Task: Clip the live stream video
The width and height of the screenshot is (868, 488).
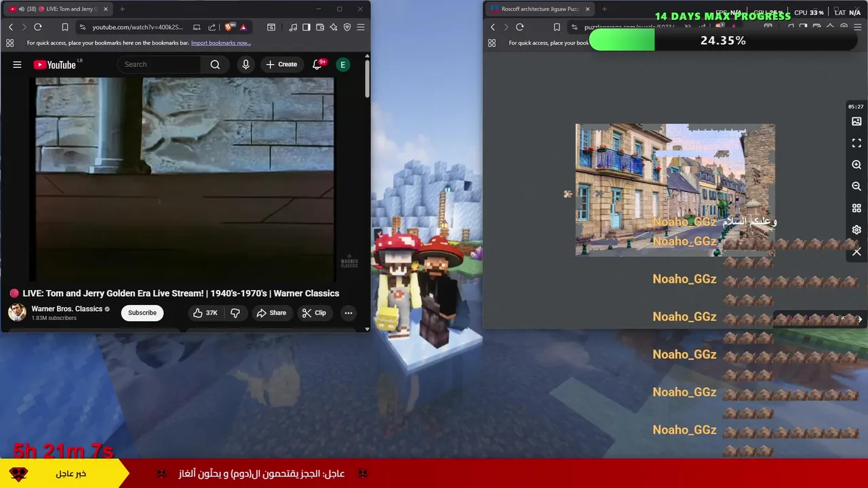Action: [314, 312]
